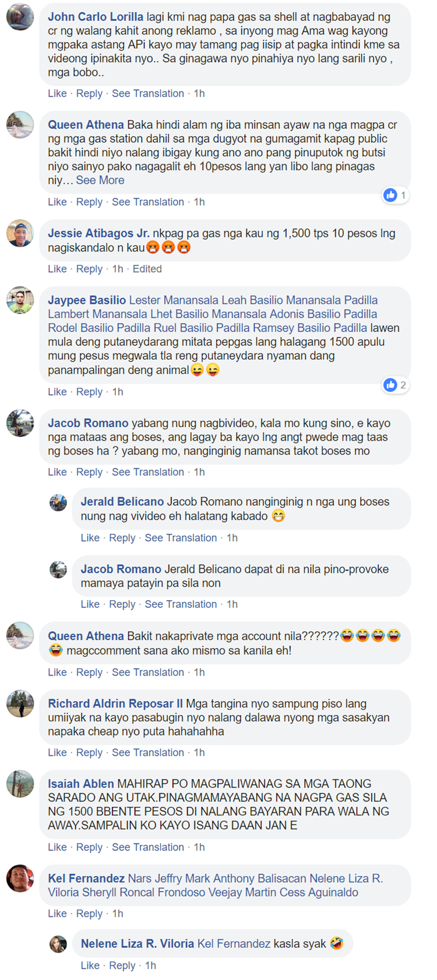Open Jerald Belicano's reply avatar
Screen dimensions: 437x980
tap(58, 502)
